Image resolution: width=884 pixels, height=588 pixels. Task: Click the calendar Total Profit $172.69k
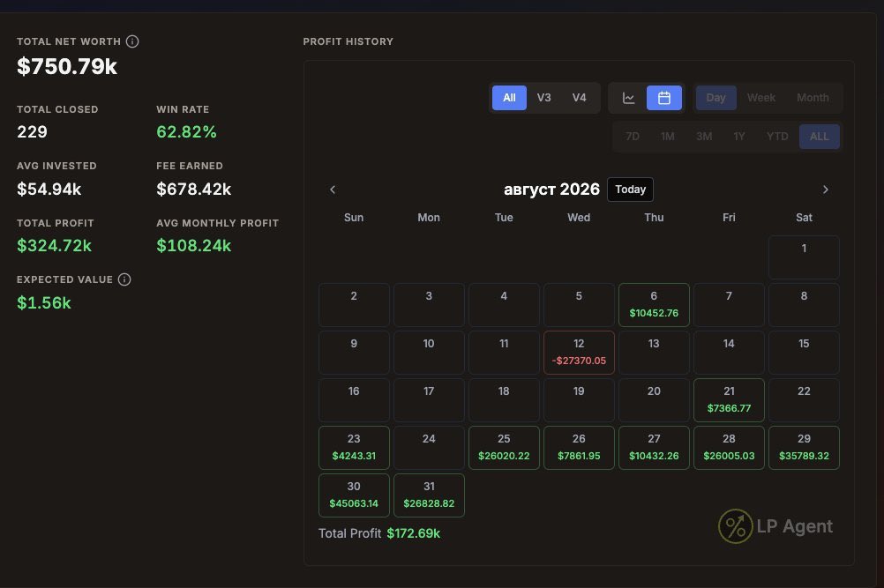point(413,533)
